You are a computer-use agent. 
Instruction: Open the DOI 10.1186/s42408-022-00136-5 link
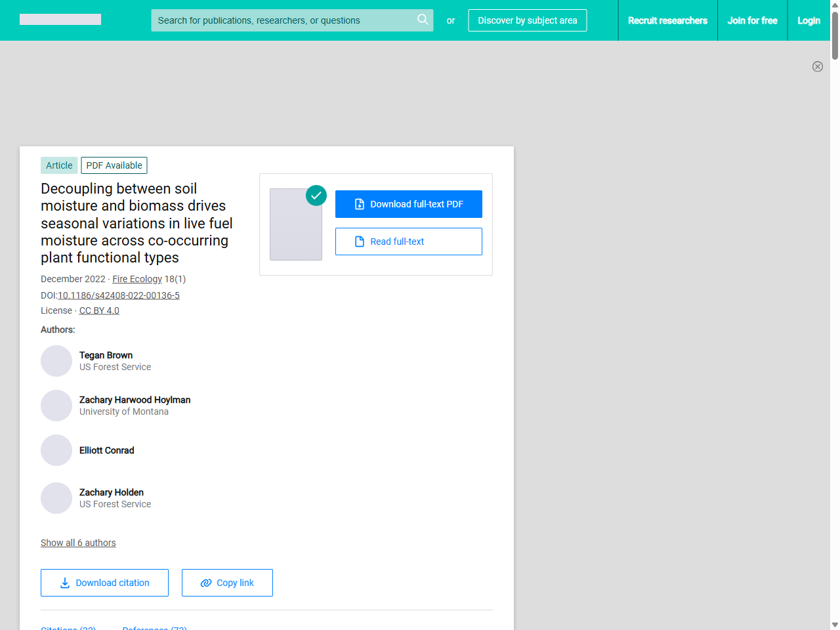tap(118, 295)
